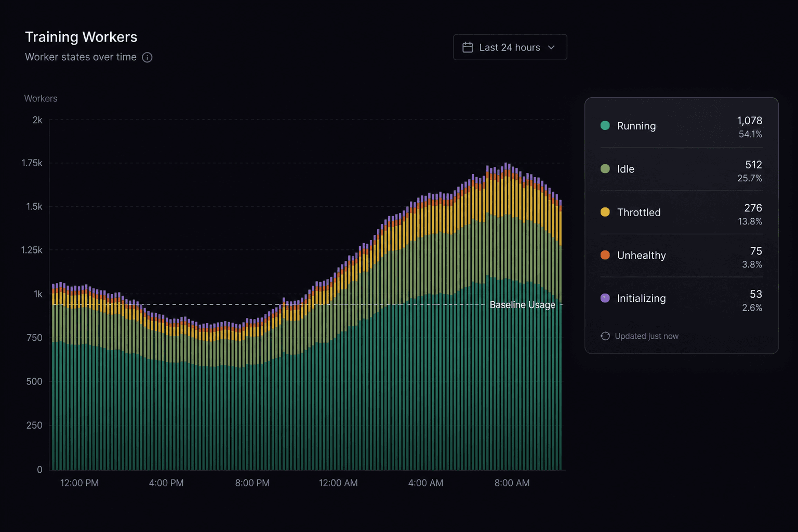Click the Unhealthy count 75

click(x=756, y=251)
